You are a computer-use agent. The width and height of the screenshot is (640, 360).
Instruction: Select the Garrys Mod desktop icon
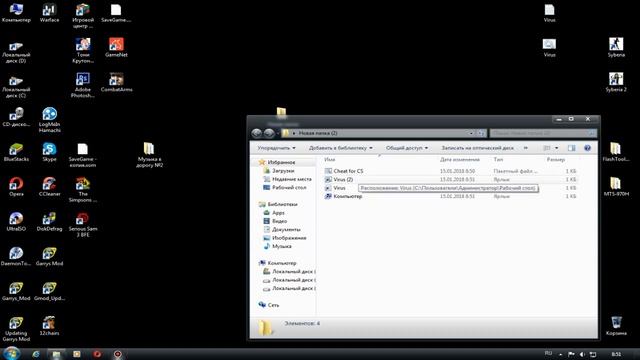(49, 256)
